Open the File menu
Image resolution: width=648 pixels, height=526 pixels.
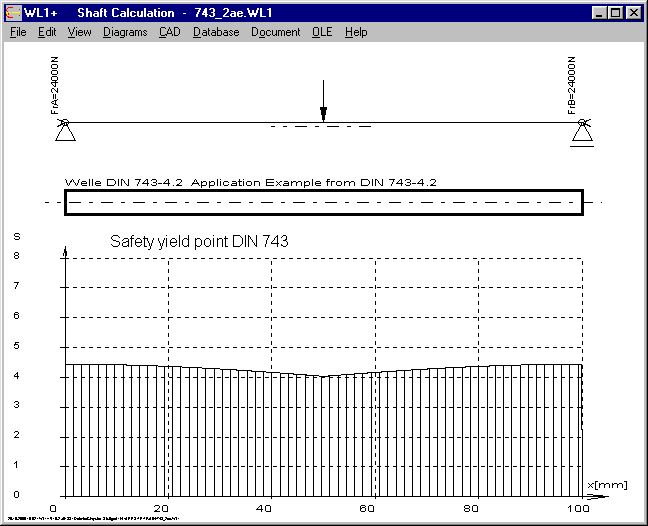coord(18,32)
